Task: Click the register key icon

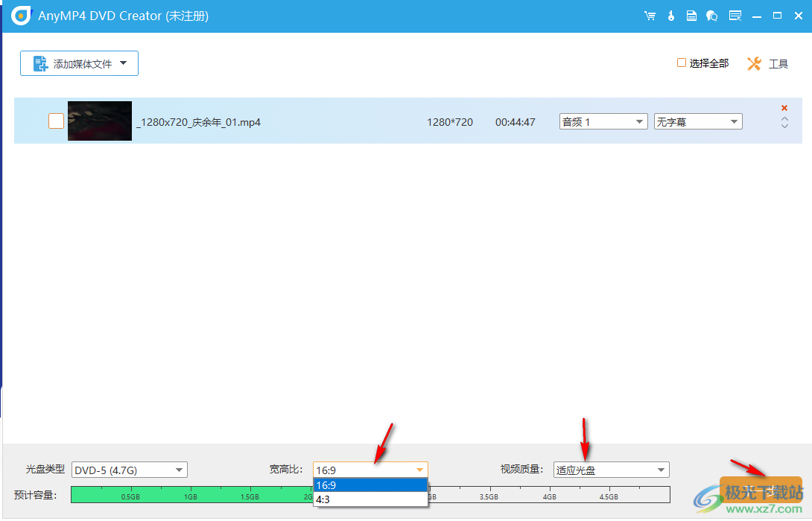Action: 670,15
